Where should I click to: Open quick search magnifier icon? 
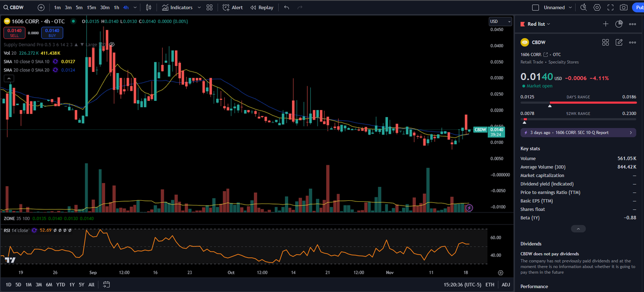[x=584, y=8]
